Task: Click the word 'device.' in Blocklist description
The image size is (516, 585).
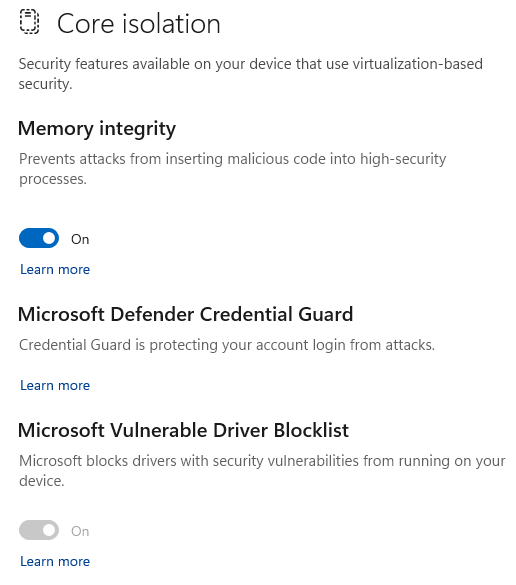Action: (x=41, y=481)
